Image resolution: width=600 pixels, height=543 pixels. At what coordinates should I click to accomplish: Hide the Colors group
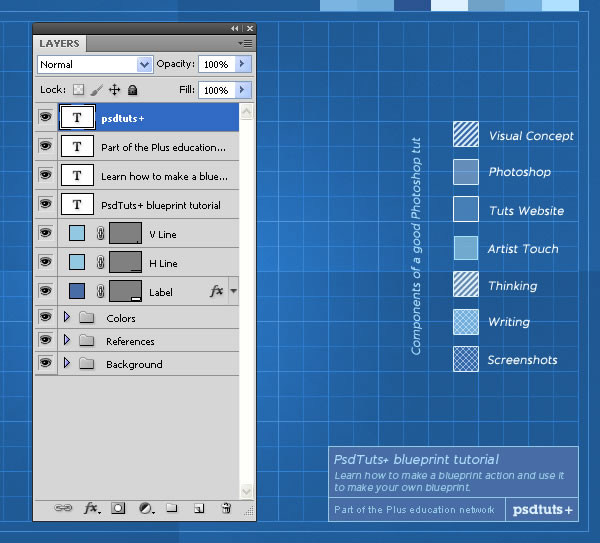tap(46, 316)
